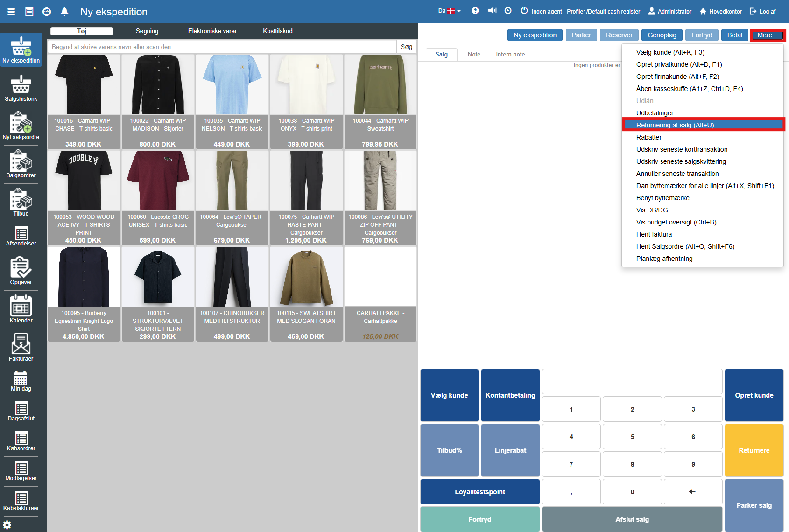Click the yellow Returnere button
789x532 pixels.
[x=754, y=450]
